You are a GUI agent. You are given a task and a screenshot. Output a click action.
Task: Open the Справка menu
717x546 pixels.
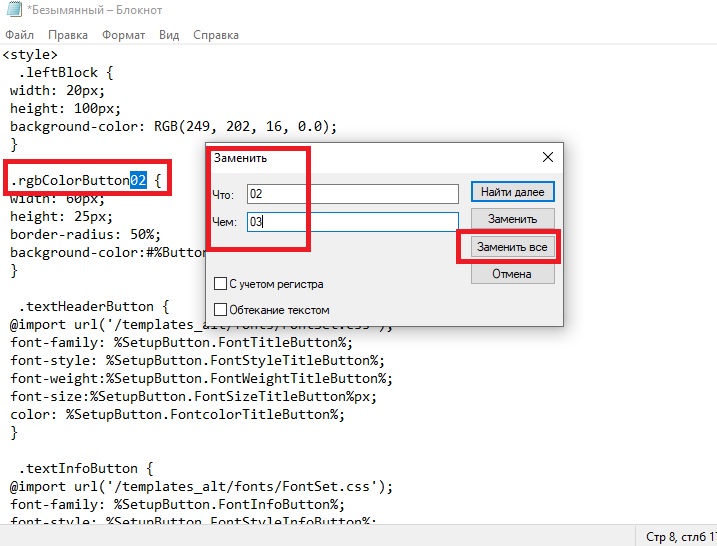216,35
